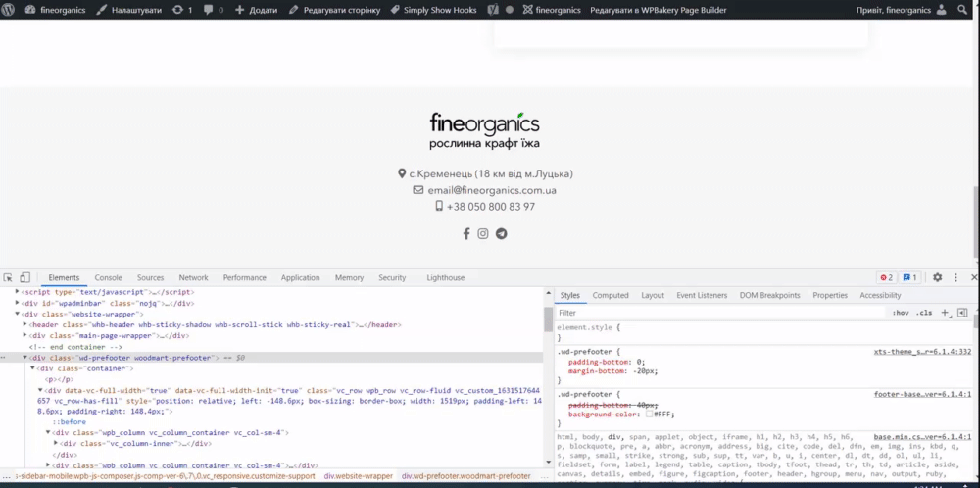Viewport: 980px width, 488px height.
Task: Activate the inspect element picker tool
Action: (8, 277)
